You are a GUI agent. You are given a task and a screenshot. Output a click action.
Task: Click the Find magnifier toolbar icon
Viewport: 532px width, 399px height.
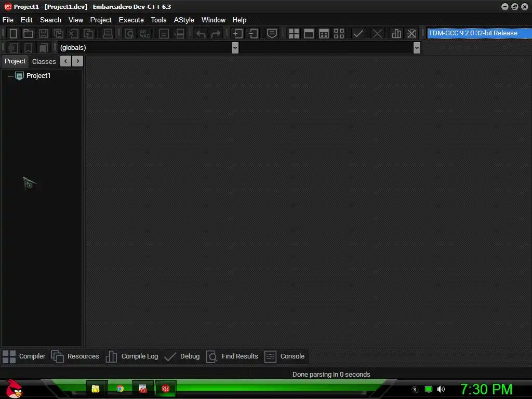(x=129, y=34)
